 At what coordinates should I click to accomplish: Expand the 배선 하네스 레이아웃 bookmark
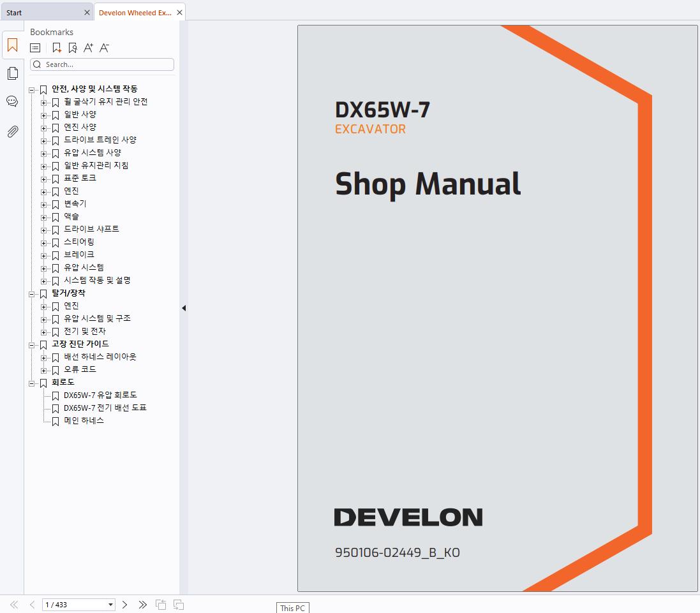pyautogui.click(x=44, y=358)
